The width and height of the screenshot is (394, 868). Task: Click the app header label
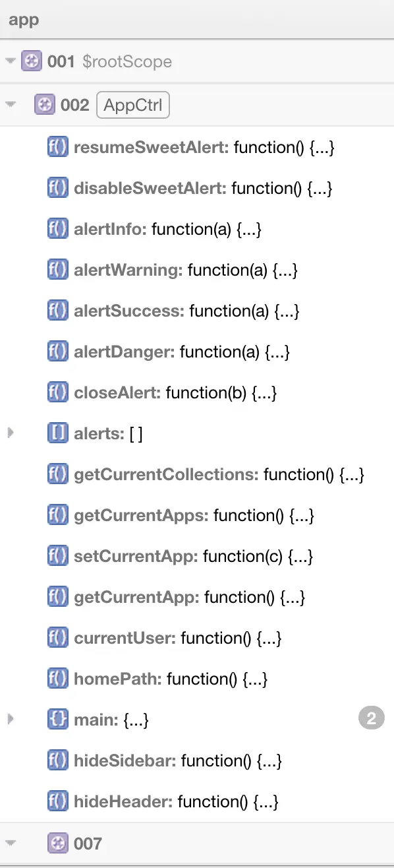(x=24, y=20)
